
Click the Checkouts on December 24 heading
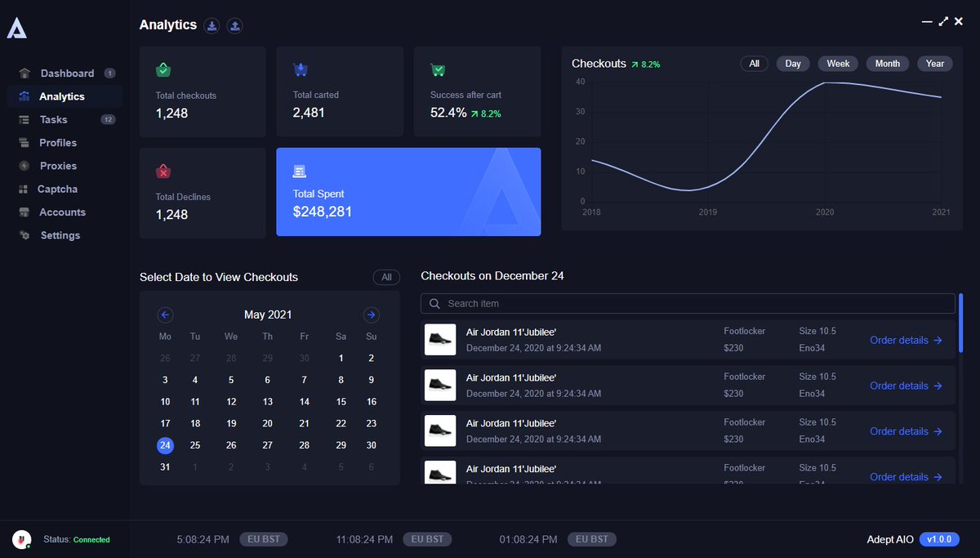[x=492, y=276]
